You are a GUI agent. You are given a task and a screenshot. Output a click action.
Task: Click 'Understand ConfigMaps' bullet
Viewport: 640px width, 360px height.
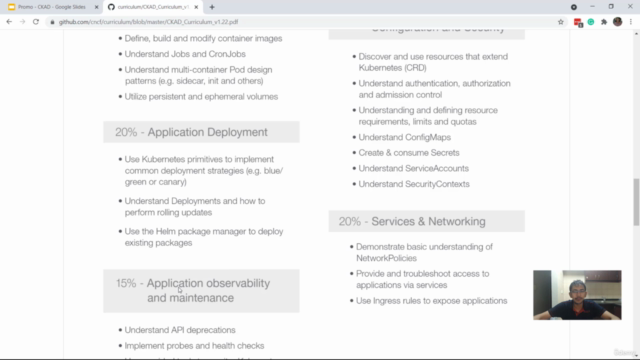(x=404, y=137)
